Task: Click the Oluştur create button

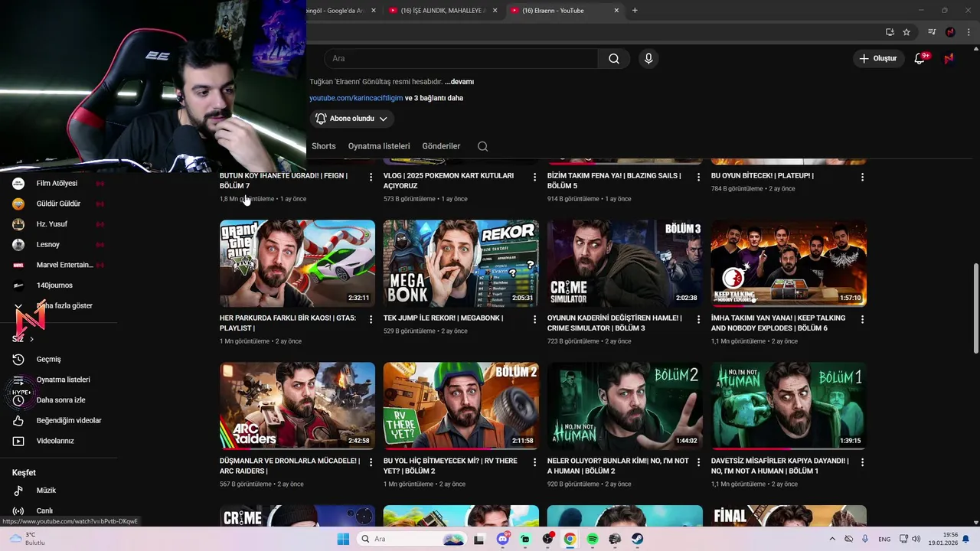Action: (877, 58)
